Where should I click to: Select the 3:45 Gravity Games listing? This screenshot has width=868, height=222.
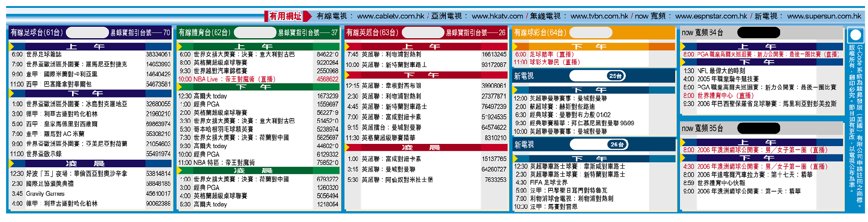coord(90,193)
